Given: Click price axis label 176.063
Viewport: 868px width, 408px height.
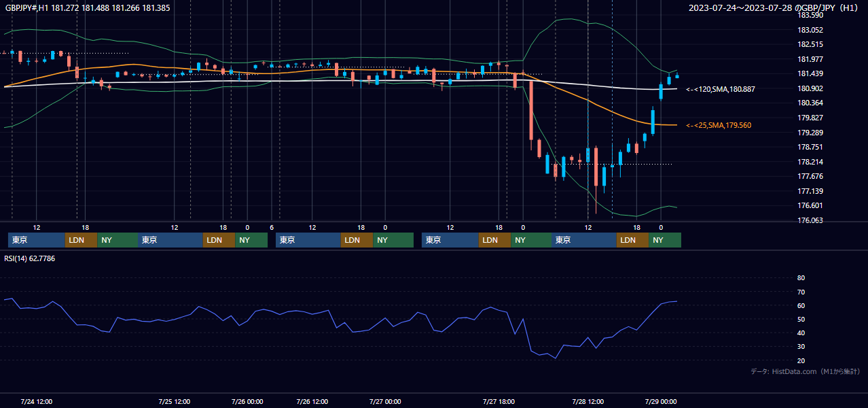Looking at the screenshot, I should [810, 220].
